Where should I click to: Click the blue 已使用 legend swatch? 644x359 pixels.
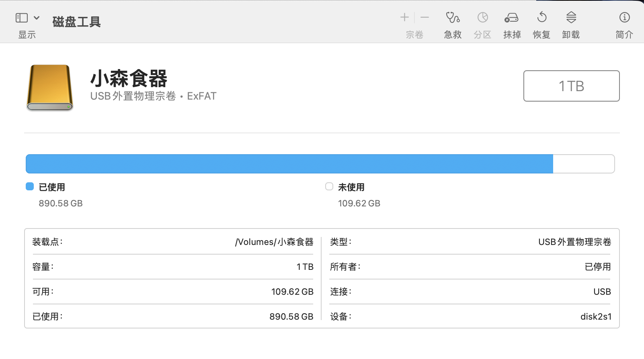(x=30, y=186)
